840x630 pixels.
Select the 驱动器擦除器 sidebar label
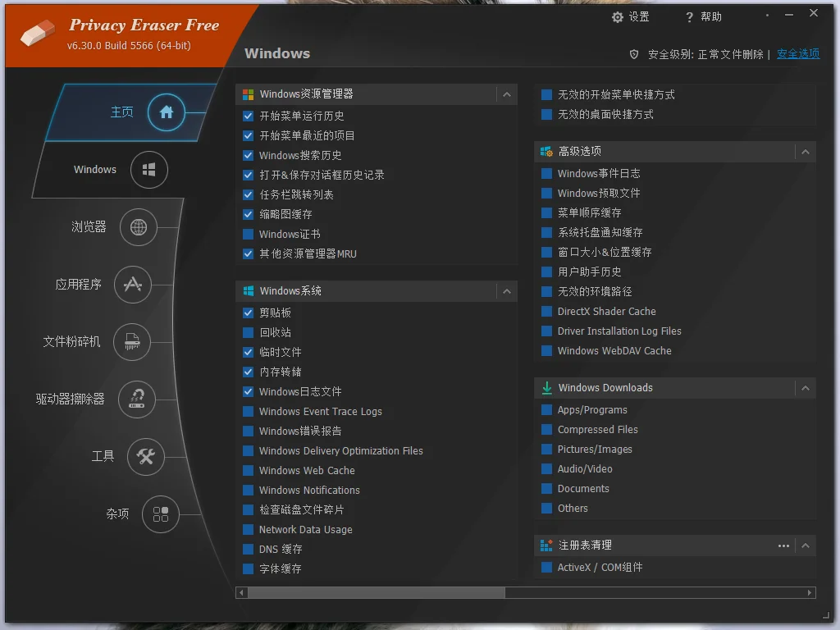[70, 399]
